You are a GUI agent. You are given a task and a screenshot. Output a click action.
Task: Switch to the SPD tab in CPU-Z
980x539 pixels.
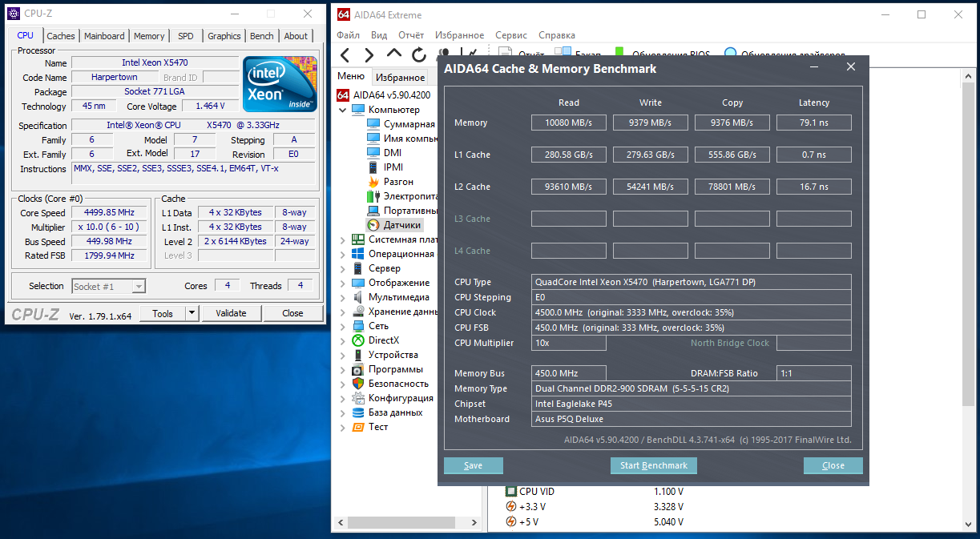186,36
